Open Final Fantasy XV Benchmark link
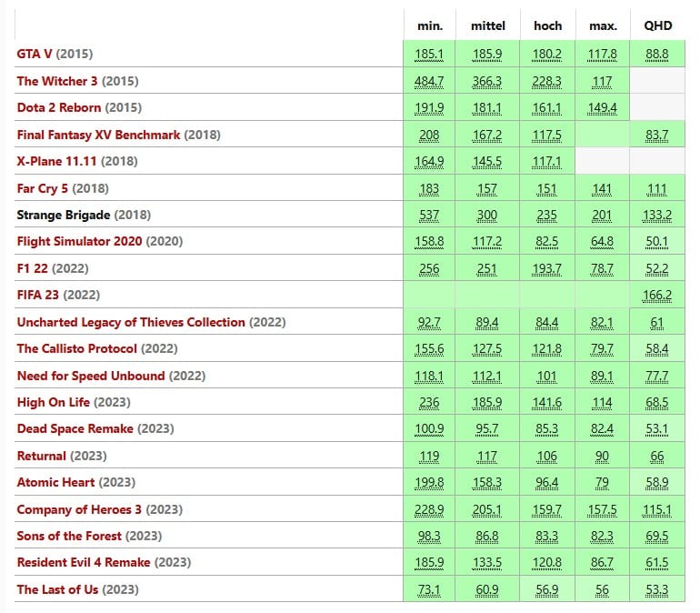 coord(99,135)
